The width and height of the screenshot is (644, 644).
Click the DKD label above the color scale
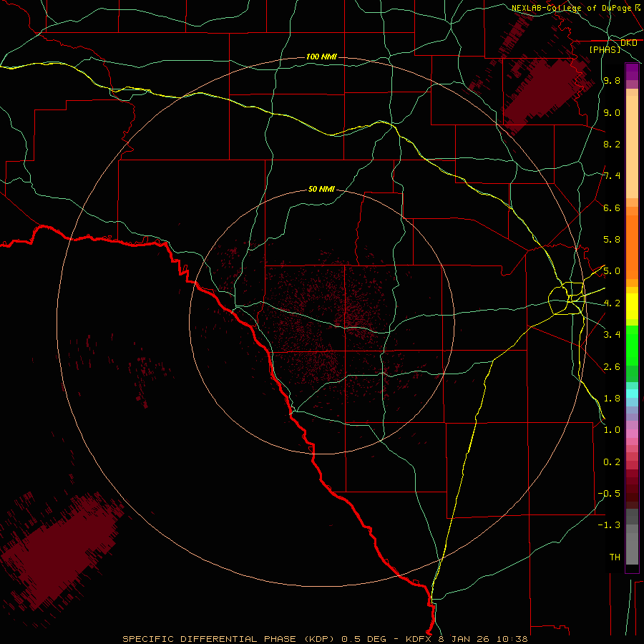[629, 43]
